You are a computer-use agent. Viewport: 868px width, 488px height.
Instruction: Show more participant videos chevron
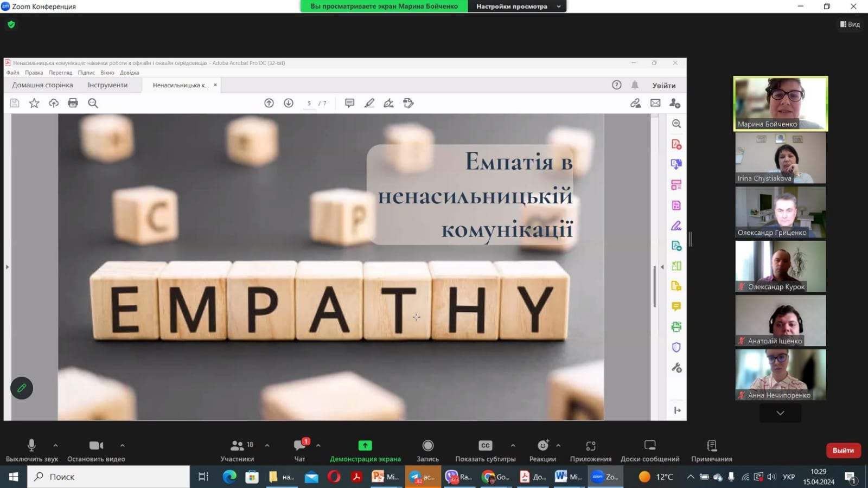click(x=780, y=413)
